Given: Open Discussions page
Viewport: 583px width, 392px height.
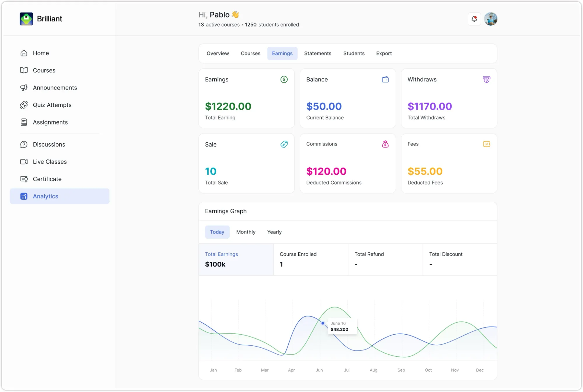Looking at the screenshot, I should (x=60, y=145).
